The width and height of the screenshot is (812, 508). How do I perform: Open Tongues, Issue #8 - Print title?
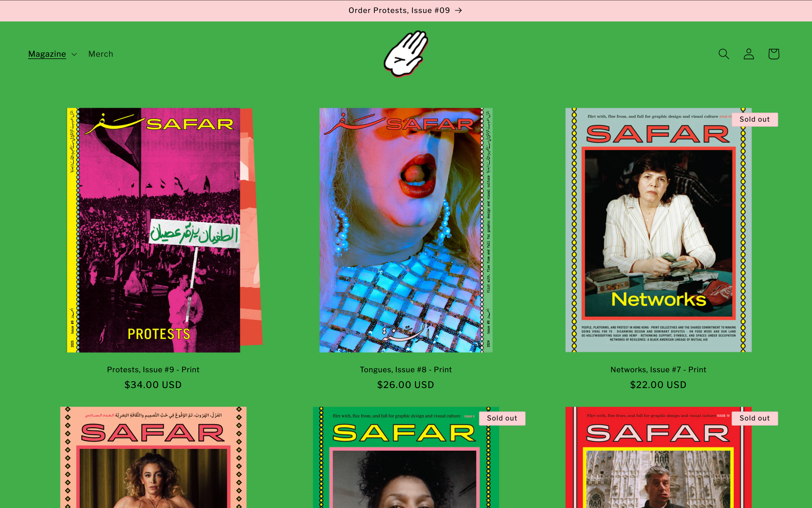(x=406, y=370)
